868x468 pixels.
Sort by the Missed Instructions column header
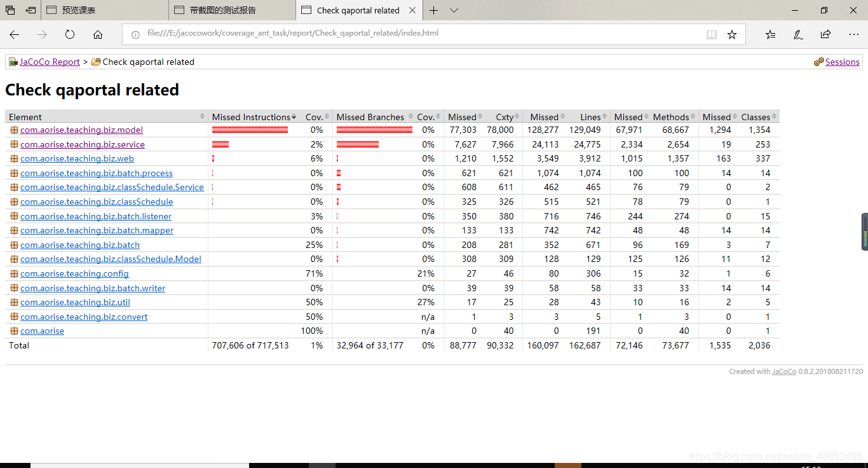tap(254, 117)
